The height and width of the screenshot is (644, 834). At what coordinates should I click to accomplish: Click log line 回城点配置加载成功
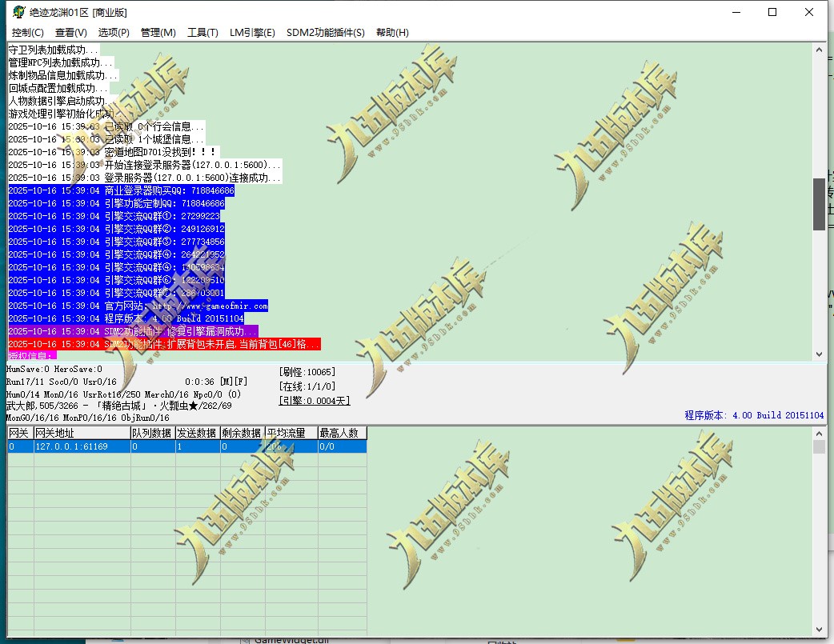(x=58, y=88)
